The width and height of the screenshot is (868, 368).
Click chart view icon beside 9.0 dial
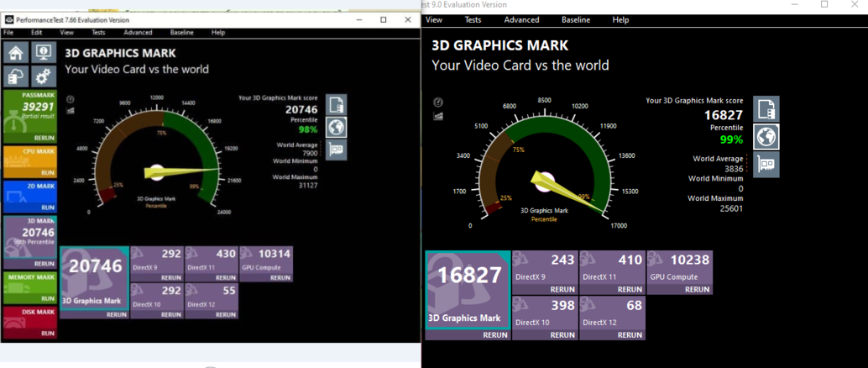(x=438, y=116)
